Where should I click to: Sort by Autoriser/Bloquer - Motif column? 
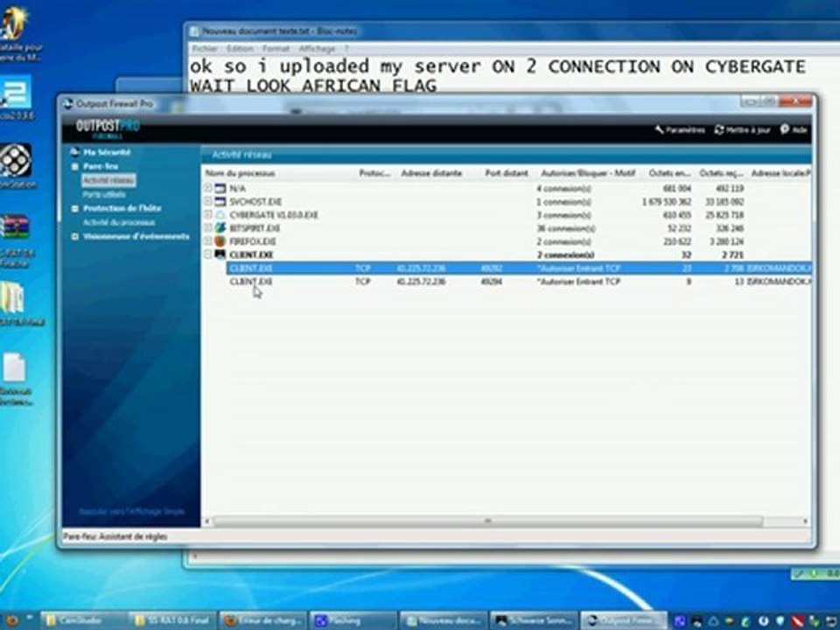coord(588,173)
